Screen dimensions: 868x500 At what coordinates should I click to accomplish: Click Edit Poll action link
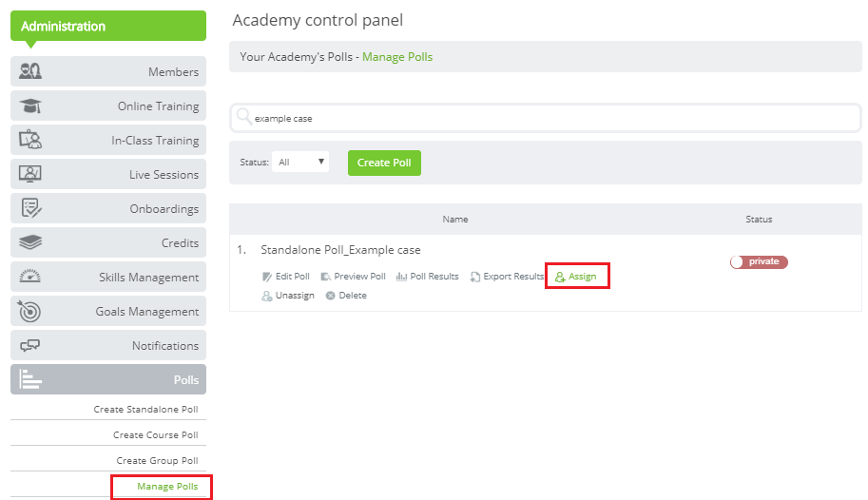point(286,277)
